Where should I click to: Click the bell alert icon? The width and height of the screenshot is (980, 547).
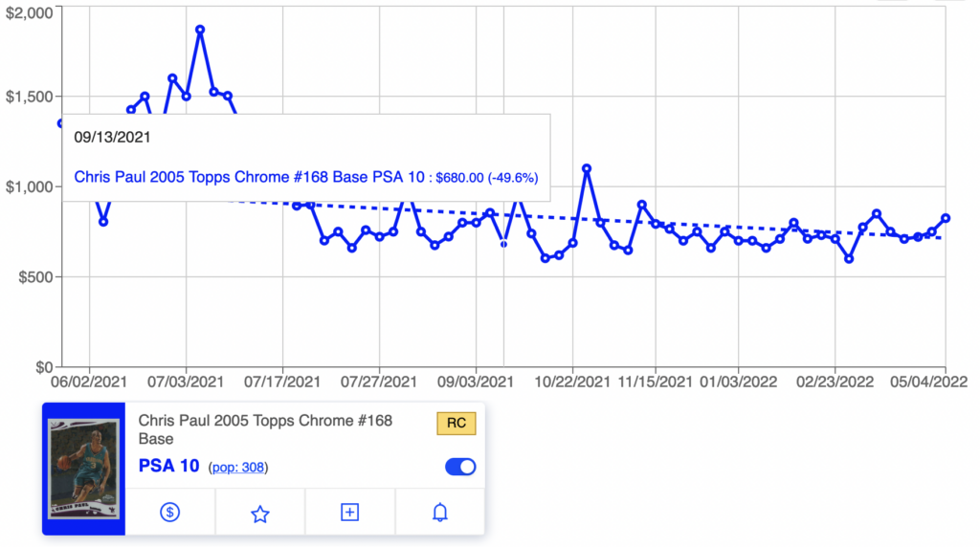[440, 513]
